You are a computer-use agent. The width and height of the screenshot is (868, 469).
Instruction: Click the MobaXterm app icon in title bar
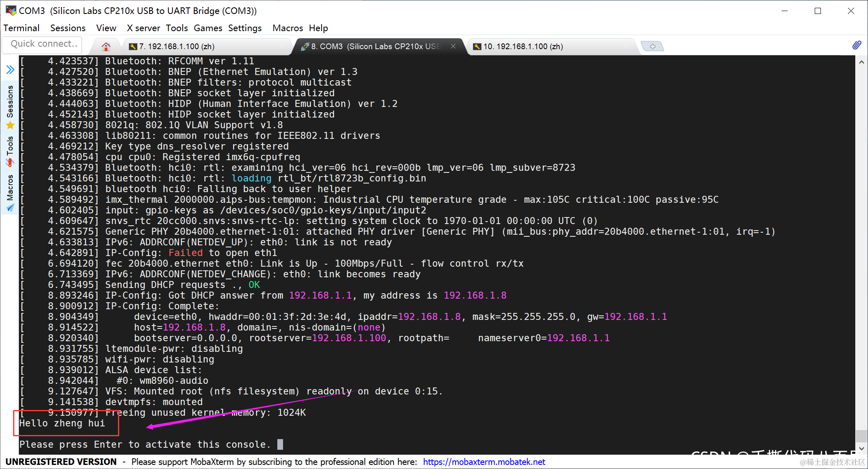click(x=10, y=10)
